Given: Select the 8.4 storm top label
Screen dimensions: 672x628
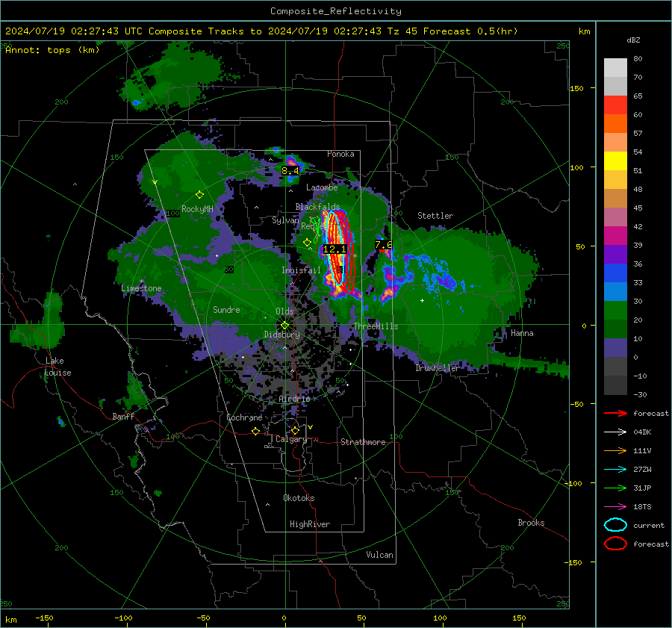Looking at the screenshot, I should pyautogui.click(x=290, y=170).
